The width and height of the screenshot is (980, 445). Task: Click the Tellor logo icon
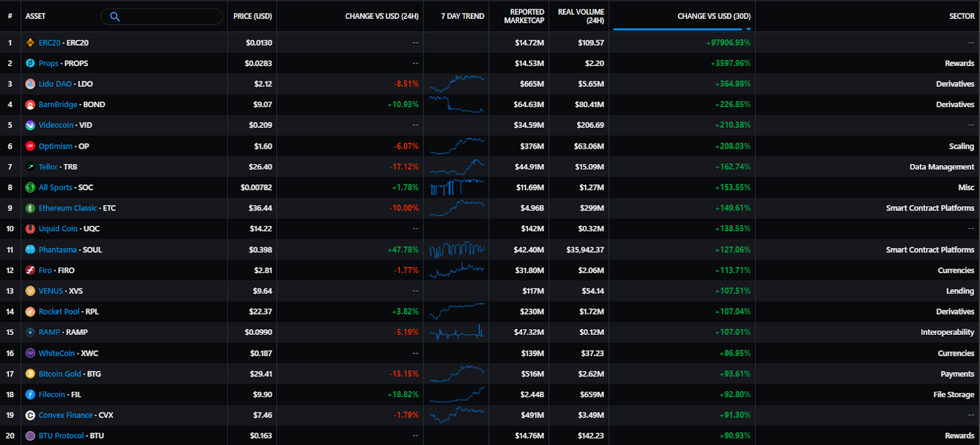pos(30,166)
